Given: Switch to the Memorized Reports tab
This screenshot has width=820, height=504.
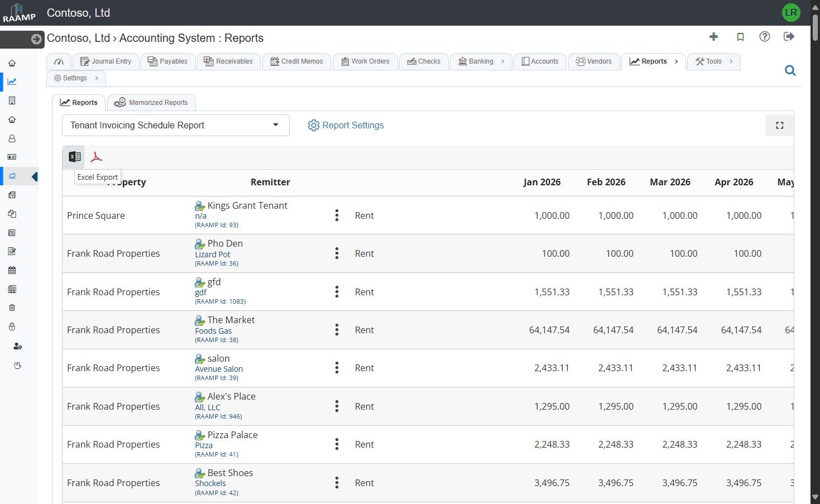Looking at the screenshot, I should click(151, 103).
